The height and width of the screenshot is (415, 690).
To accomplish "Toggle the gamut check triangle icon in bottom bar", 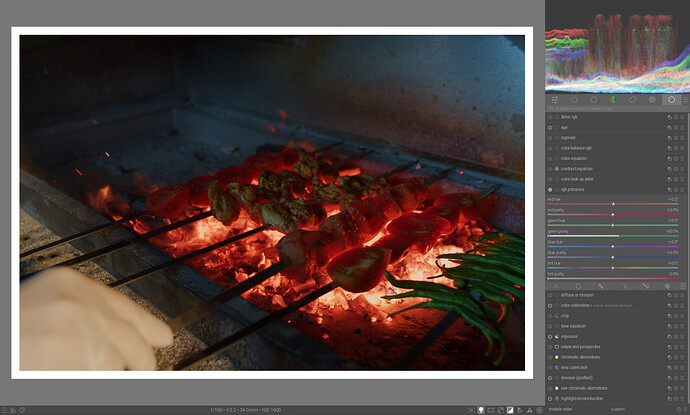I will (x=529, y=410).
